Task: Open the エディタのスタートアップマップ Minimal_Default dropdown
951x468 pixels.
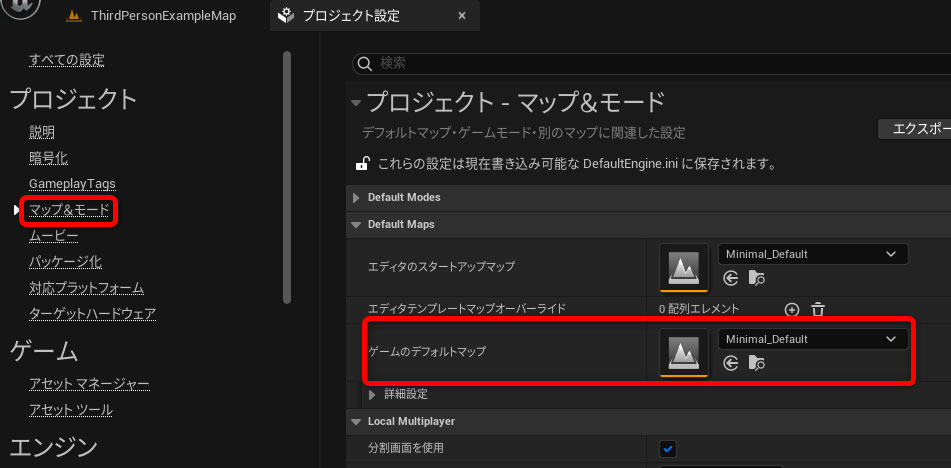Action: point(813,254)
